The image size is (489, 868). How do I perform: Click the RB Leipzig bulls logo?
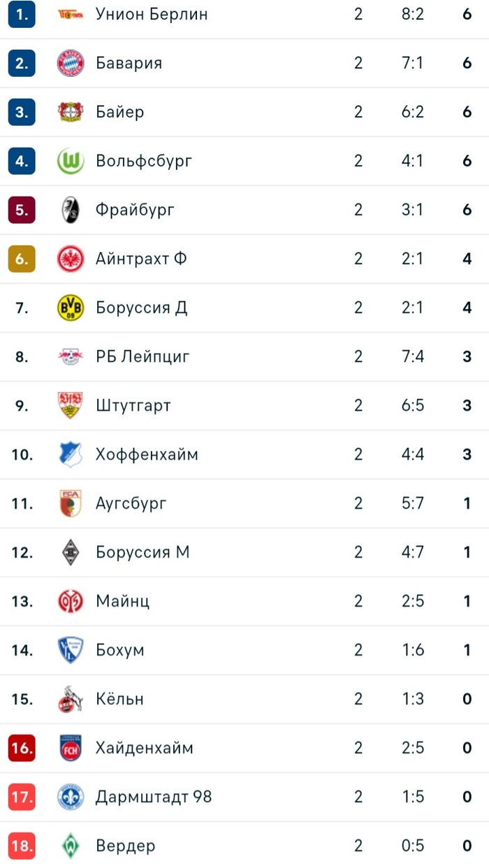(70, 356)
